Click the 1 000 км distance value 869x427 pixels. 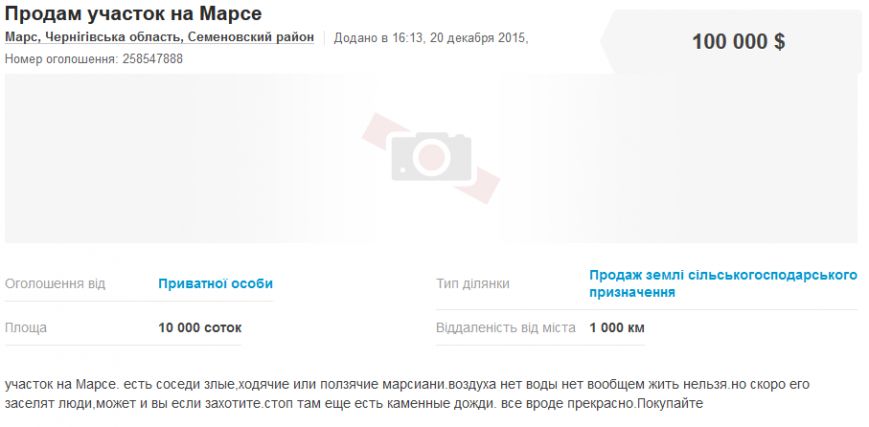(617, 328)
